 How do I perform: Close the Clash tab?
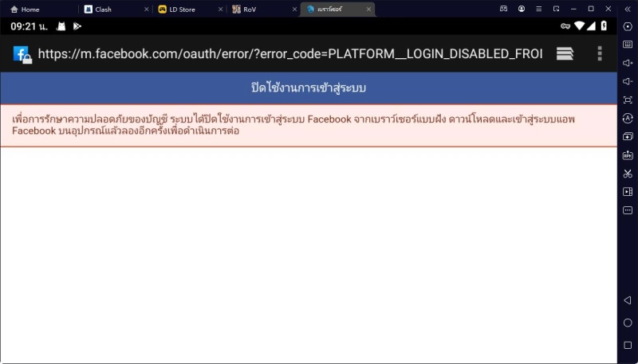pos(147,10)
